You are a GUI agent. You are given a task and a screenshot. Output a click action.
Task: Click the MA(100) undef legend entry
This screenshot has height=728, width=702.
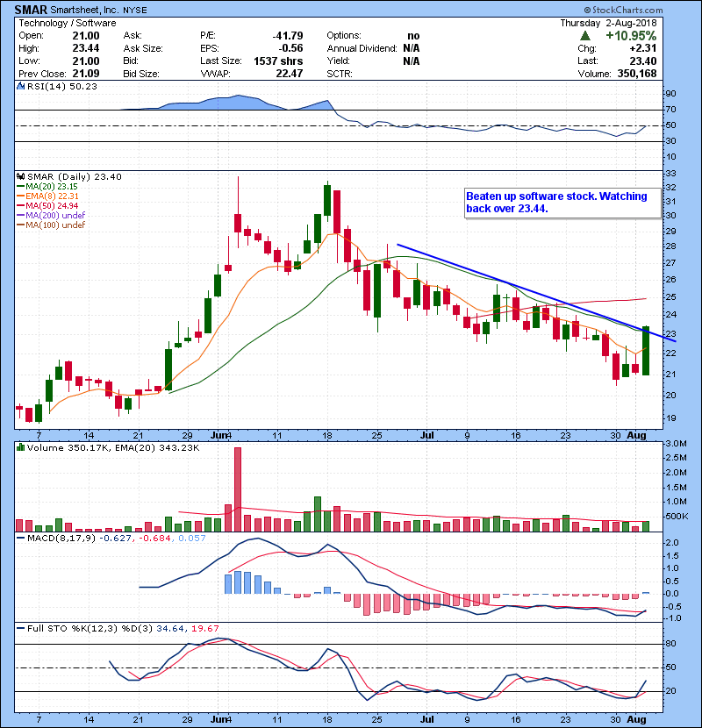tap(51, 225)
